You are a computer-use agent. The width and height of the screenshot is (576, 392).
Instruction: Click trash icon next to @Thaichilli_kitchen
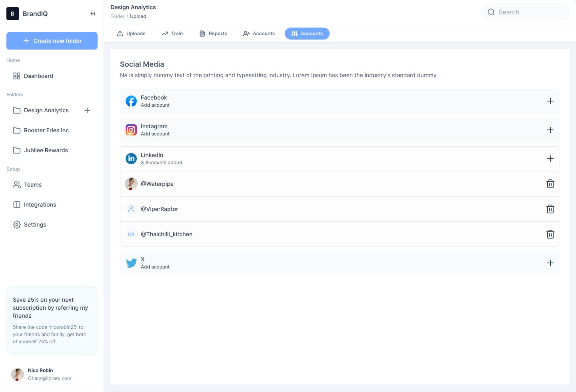[x=550, y=234]
